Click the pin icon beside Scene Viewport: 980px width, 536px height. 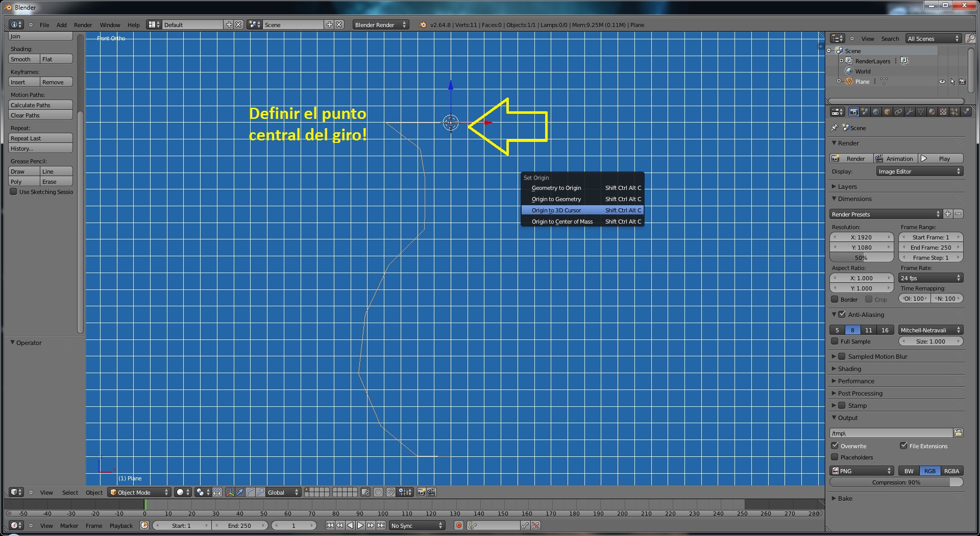pyautogui.click(x=835, y=128)
